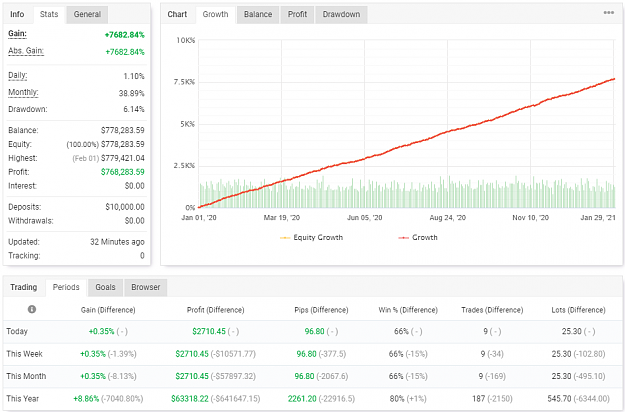
Task: Click the underlined Gain label
Action: pyautogui.click(x=17, y=33)
